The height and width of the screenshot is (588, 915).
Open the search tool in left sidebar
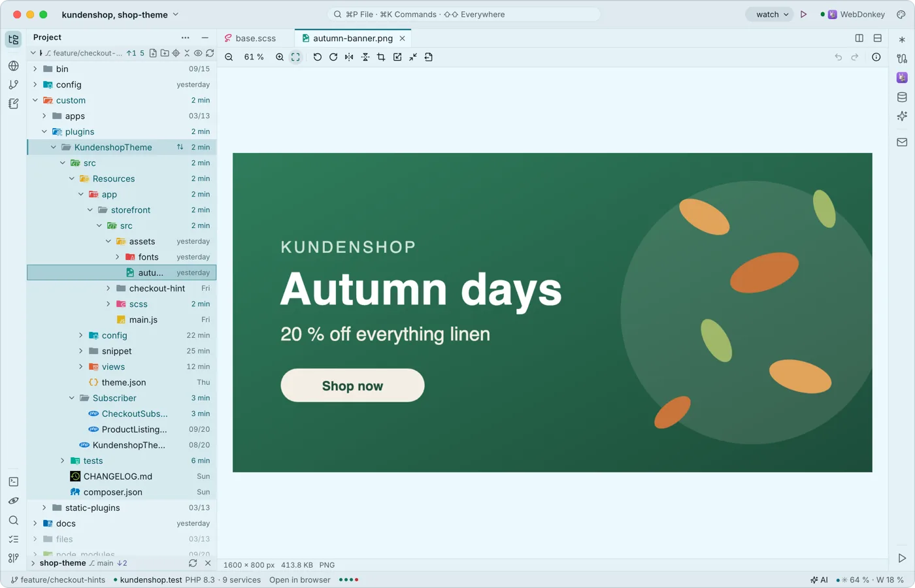pyautogui.click(x=14, y=520)
